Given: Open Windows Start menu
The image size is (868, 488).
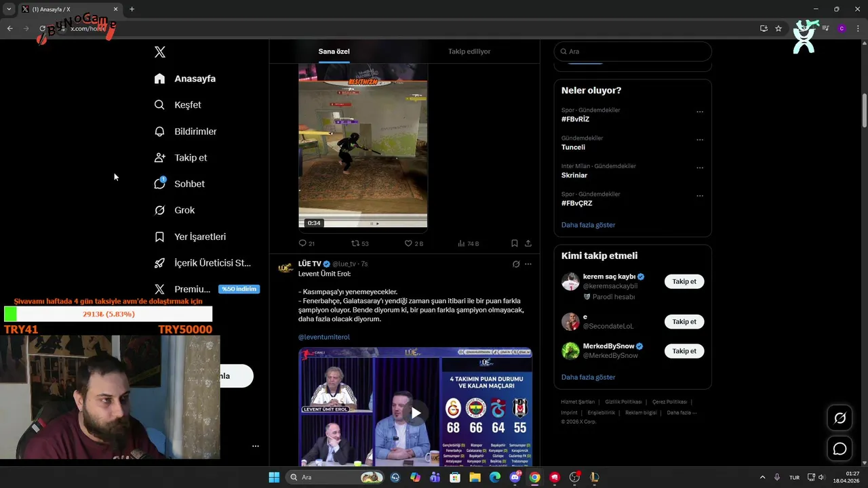Looking at the screenshot, I should 274,477.
